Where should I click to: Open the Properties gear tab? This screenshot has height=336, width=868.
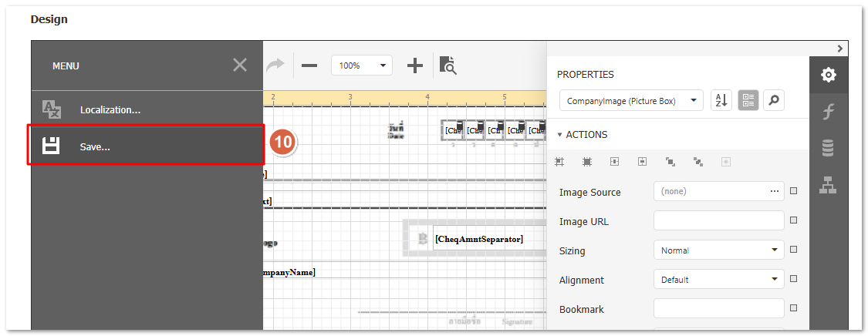pyautogui.click(x=828, y=75)
